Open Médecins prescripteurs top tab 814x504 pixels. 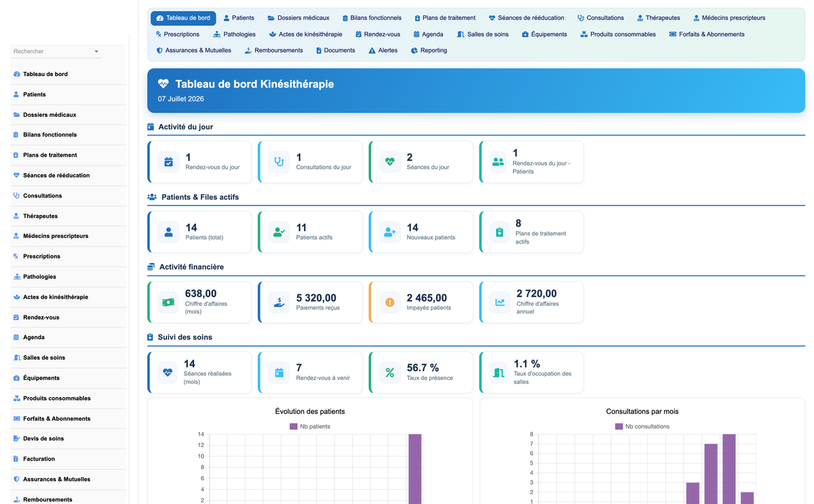pyautogui.click(x=729, y=18)
